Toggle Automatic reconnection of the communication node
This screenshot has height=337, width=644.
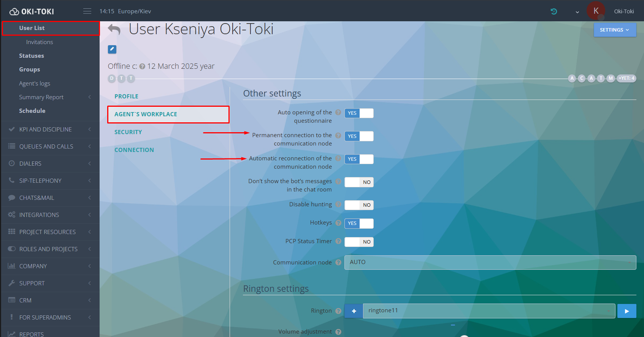359,159
